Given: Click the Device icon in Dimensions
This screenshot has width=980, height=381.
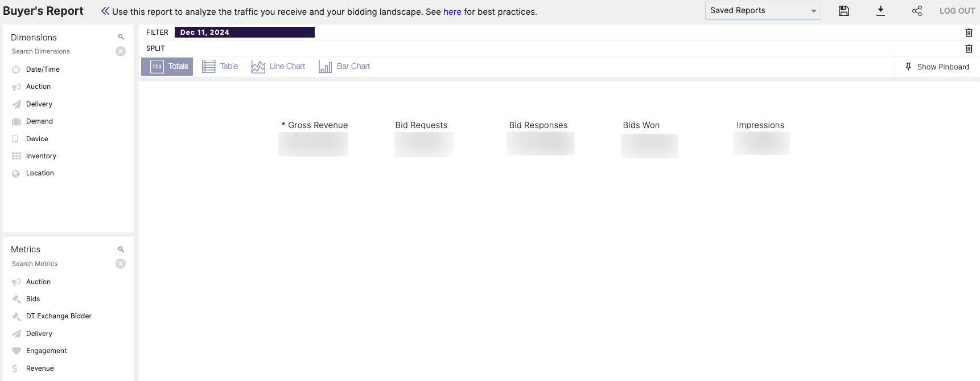Looking at the screenshot, I should (x=15, y=139).
